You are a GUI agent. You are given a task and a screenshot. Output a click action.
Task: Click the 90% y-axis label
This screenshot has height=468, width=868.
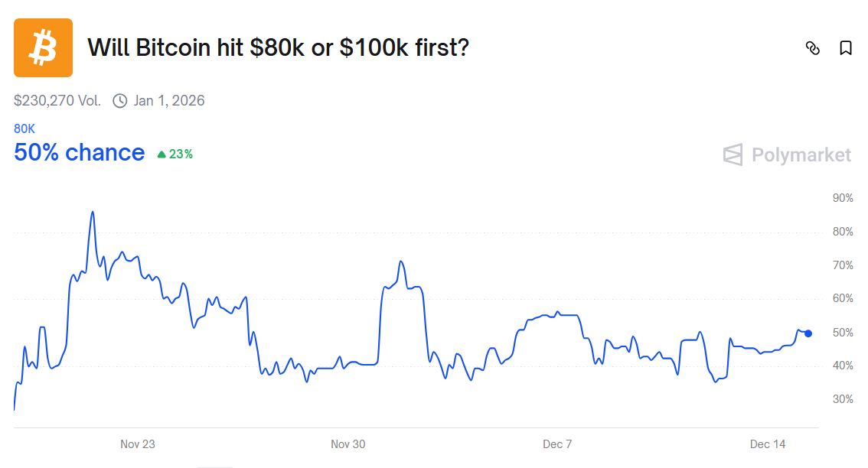click(x=843, y=198)
